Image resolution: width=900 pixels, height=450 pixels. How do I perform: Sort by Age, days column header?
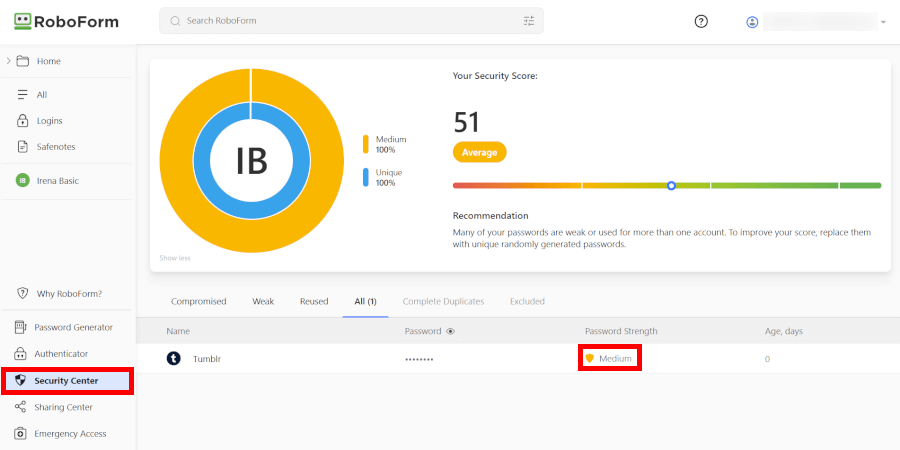tap(783, 331)
